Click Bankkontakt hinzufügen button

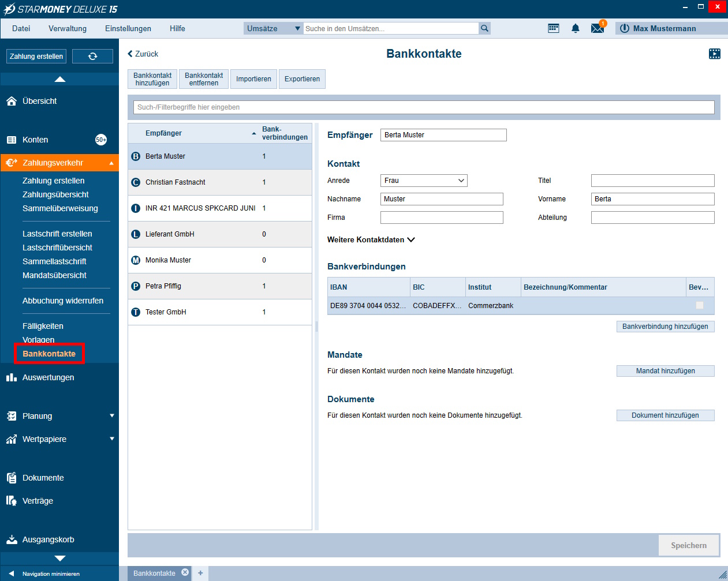152,79
